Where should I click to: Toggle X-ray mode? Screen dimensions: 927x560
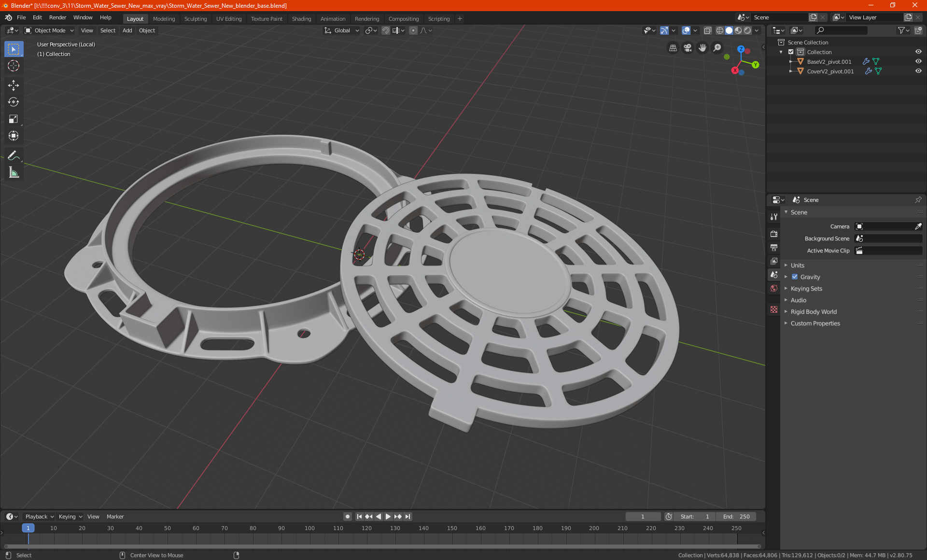[707, 30]
